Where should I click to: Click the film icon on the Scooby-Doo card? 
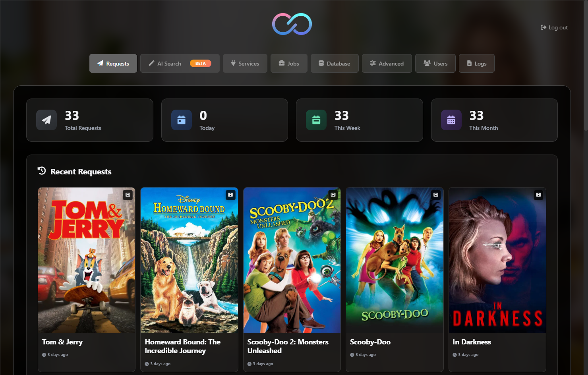point(436,195)
